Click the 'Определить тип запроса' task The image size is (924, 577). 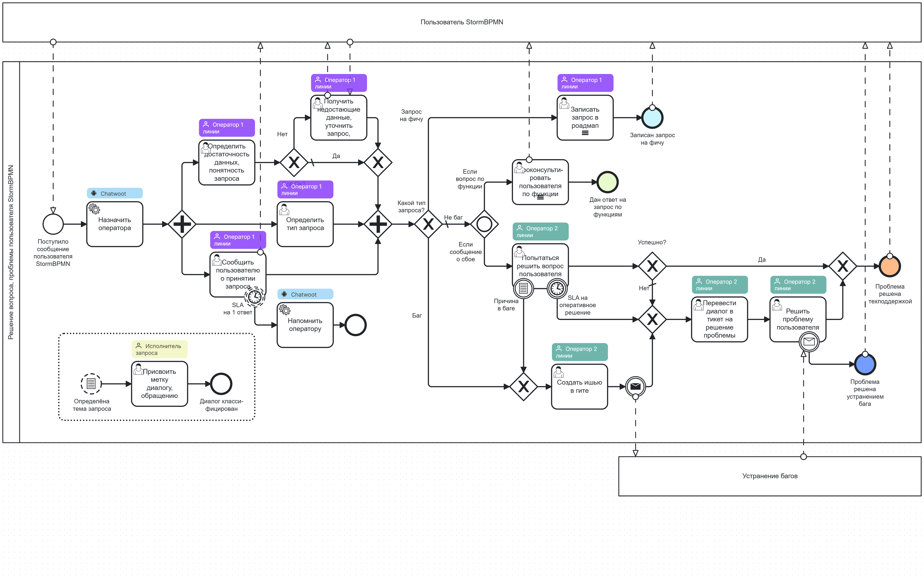[305, 224]
